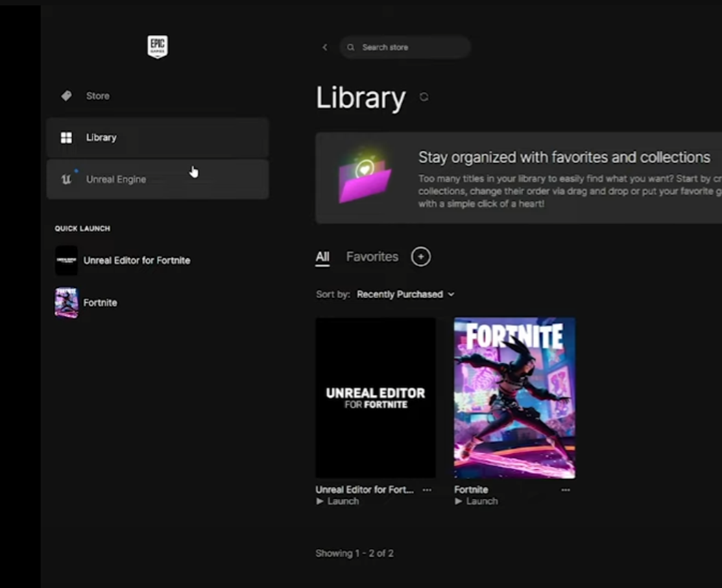The height and width of the screenshot is (588, 722).
Task: Quick launch Unreal Editor for Fortnite
Action: [136, 260]
